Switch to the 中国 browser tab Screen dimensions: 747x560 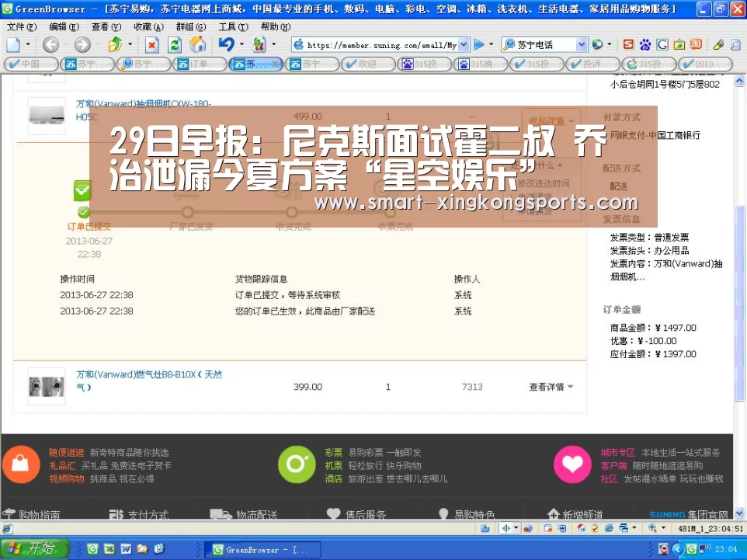(x=30, y=64)
